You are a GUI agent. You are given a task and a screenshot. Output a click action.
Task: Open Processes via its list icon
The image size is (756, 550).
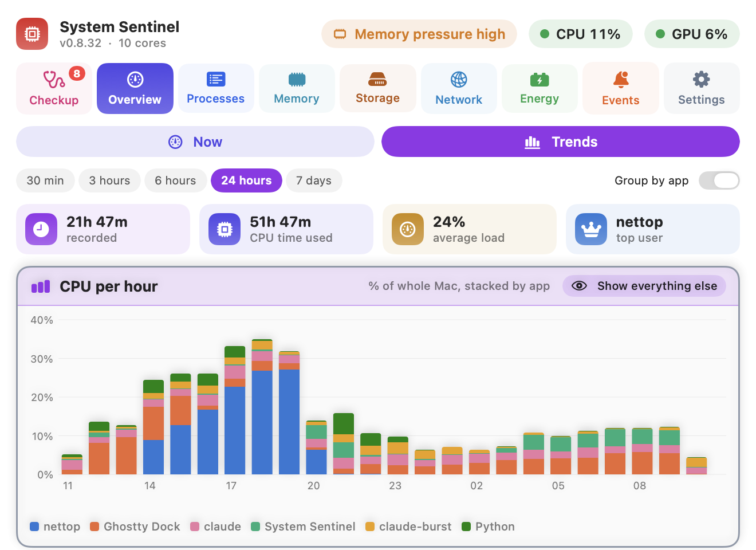tap(216, 79)
